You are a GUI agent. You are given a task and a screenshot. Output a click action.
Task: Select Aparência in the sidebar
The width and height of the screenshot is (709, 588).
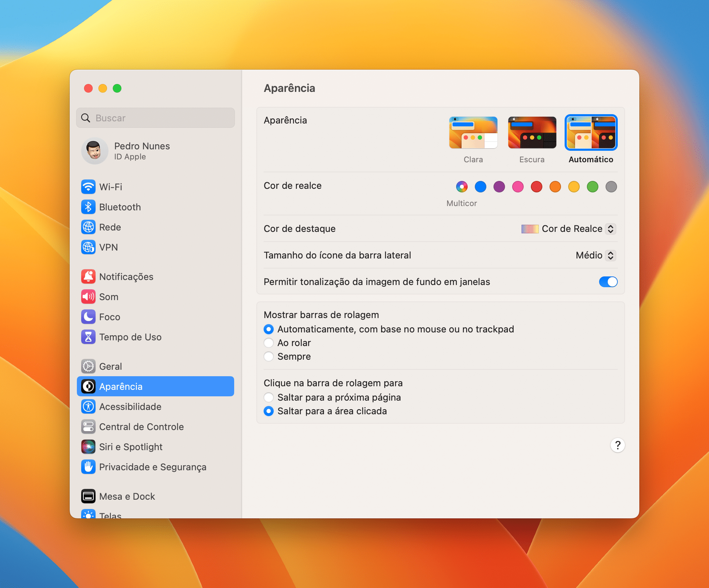click(x=156, y=386)
